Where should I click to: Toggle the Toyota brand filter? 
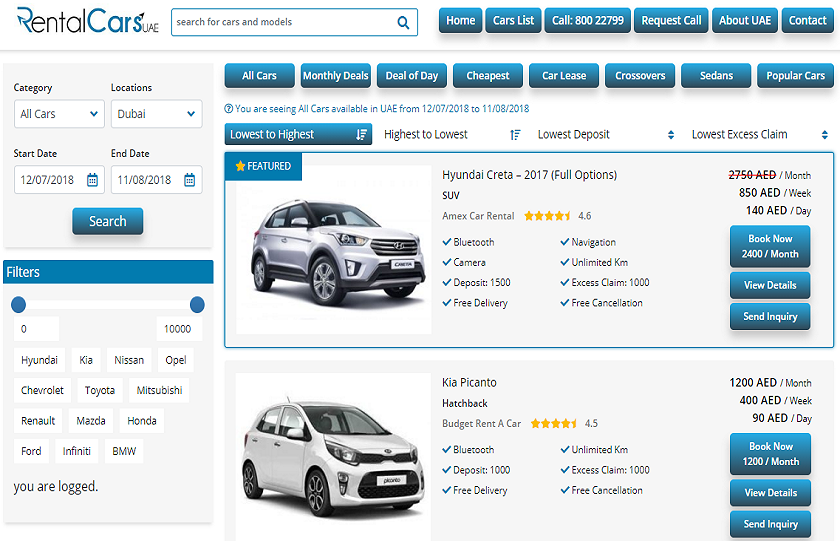pyautogui.click(x=100, y=391)
